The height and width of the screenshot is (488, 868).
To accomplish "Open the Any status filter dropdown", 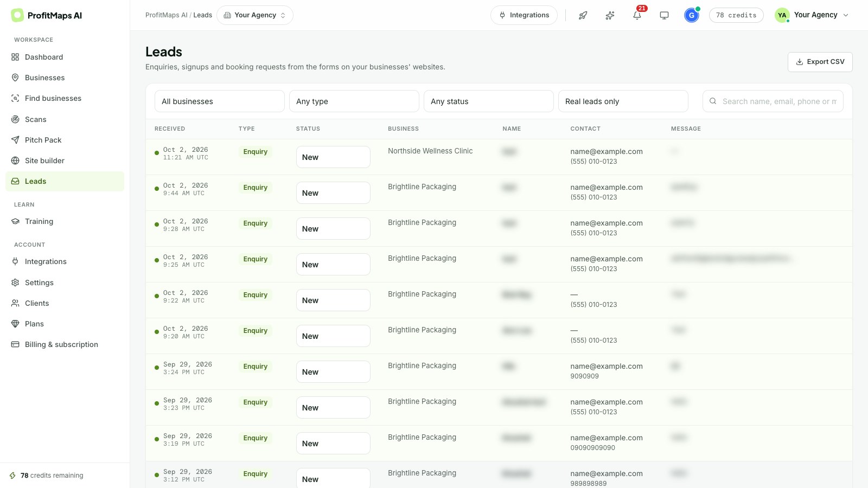I will point(489,101).
